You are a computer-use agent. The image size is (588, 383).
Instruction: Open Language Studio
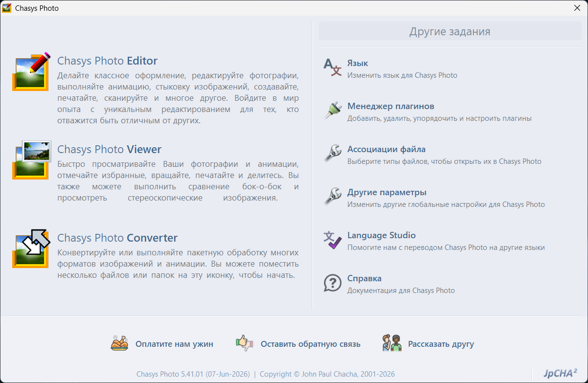point(382,235)
